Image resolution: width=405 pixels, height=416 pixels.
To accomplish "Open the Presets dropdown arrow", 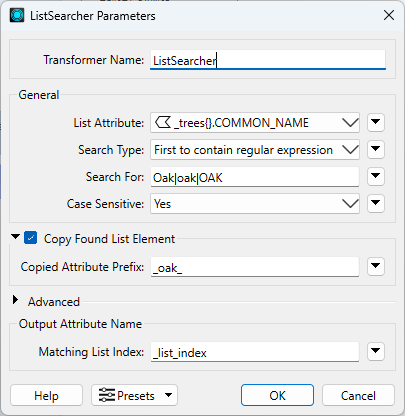I will click(169, 395).
